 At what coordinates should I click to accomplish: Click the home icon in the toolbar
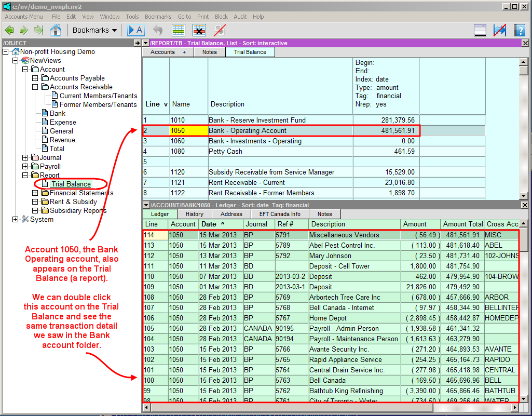56,30
